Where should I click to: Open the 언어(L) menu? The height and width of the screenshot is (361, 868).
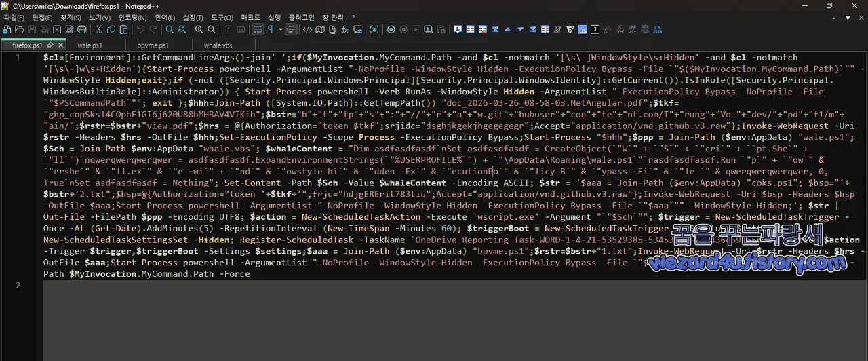(x=165, y=18)
